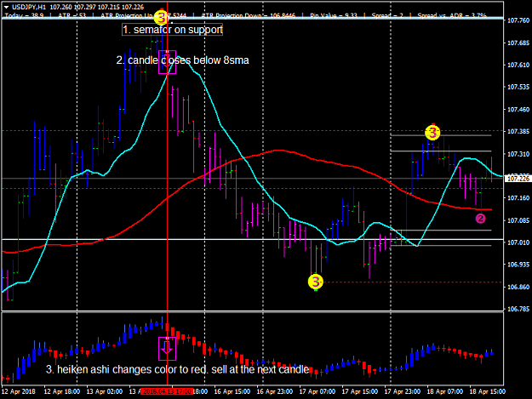Screen dimensions: 532x399
Task: Select the yellow semafor 3 near 107.385
Action: point(432,133)
